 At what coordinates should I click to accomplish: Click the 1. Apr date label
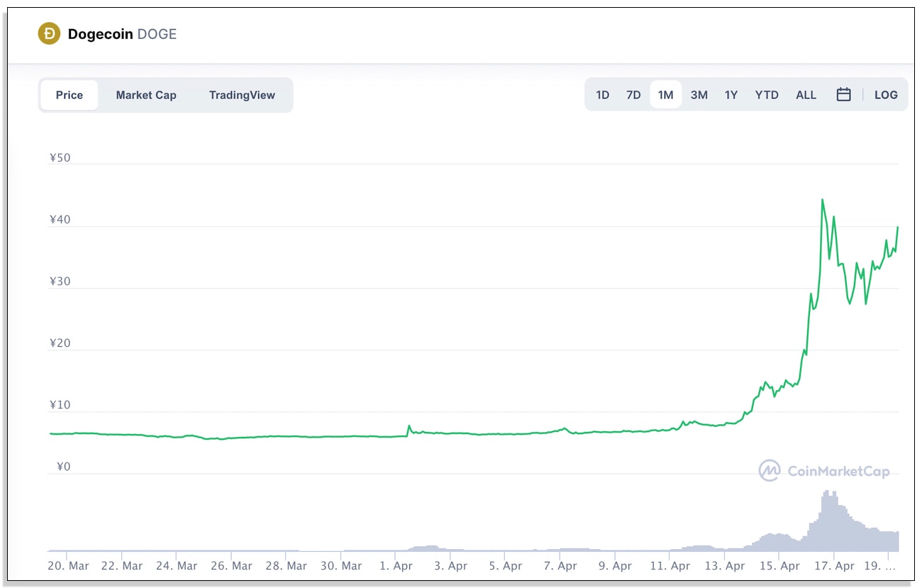[396, 566]
